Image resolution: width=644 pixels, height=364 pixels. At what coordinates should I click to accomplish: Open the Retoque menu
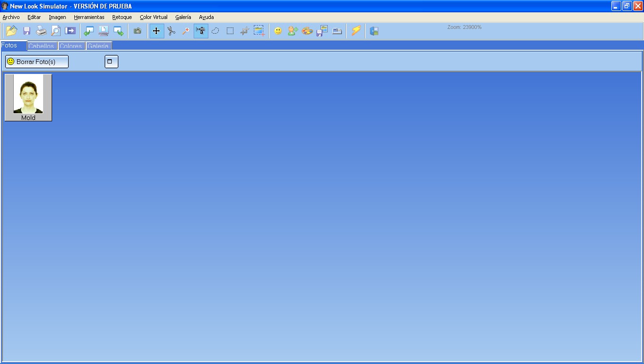[x=122, y=17]
